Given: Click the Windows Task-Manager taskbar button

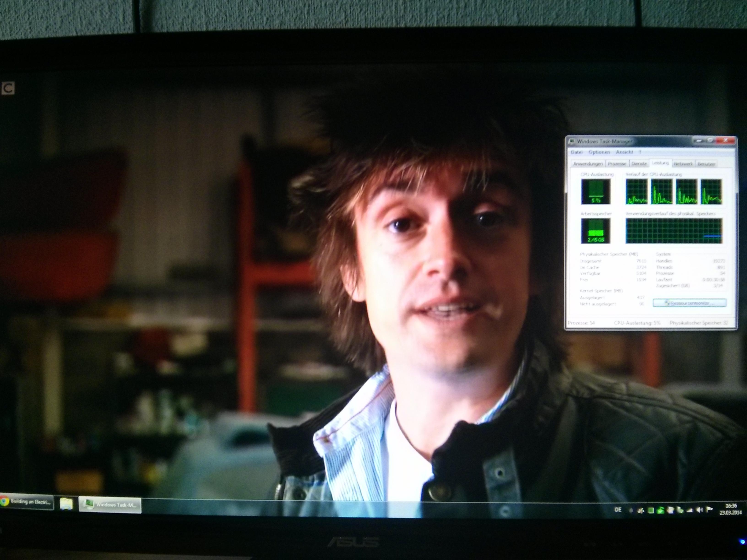Looking at the screenshot, I should coord(110,505).
